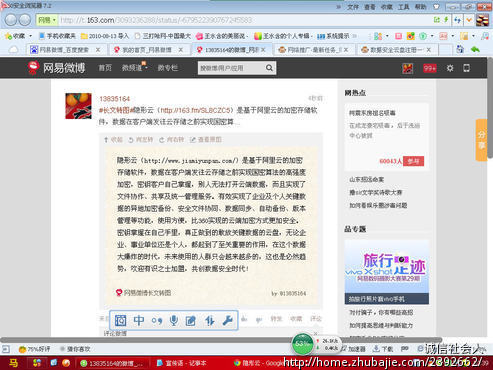Open the 工具 menu
493x370 pixels.
click(x=404, y=7)
